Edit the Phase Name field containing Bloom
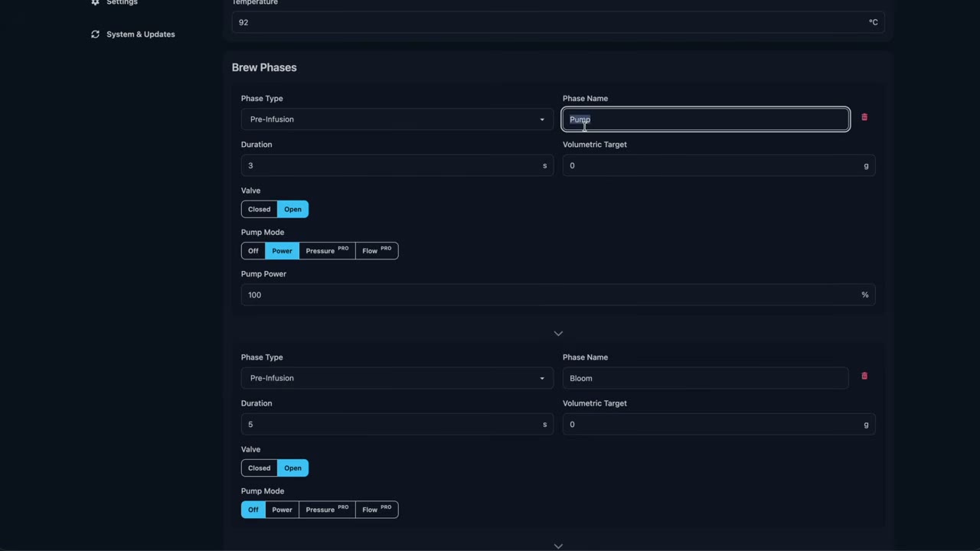980x551 pixels. (706, 378)
